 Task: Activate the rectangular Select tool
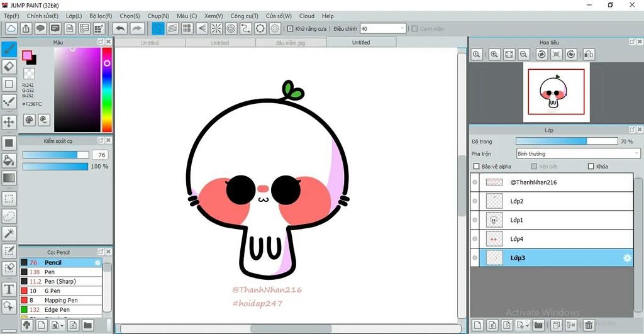click(9, 199)
